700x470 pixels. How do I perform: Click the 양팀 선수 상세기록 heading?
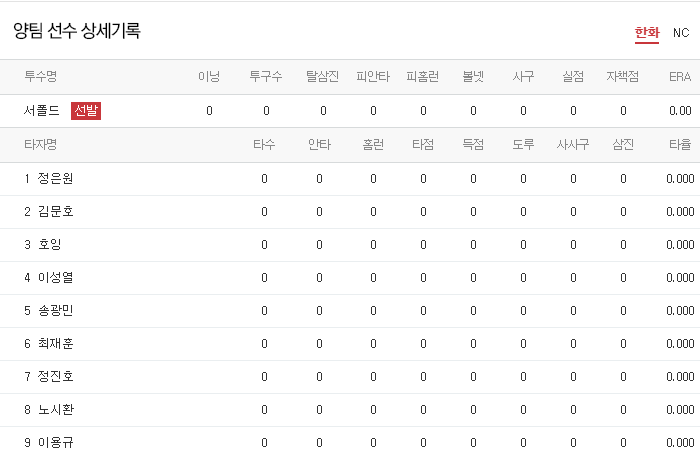tap(77, 31)
